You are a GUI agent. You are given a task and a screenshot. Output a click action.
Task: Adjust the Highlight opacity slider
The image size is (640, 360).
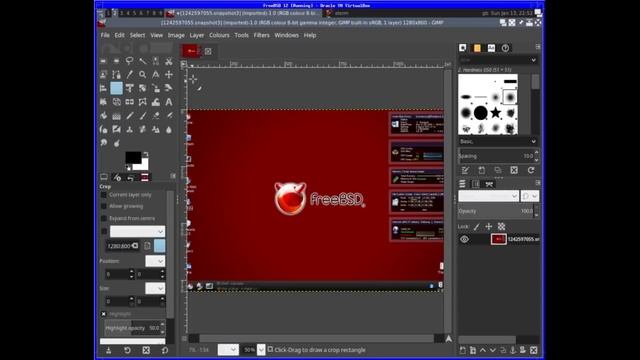click(x=135, y=328)
